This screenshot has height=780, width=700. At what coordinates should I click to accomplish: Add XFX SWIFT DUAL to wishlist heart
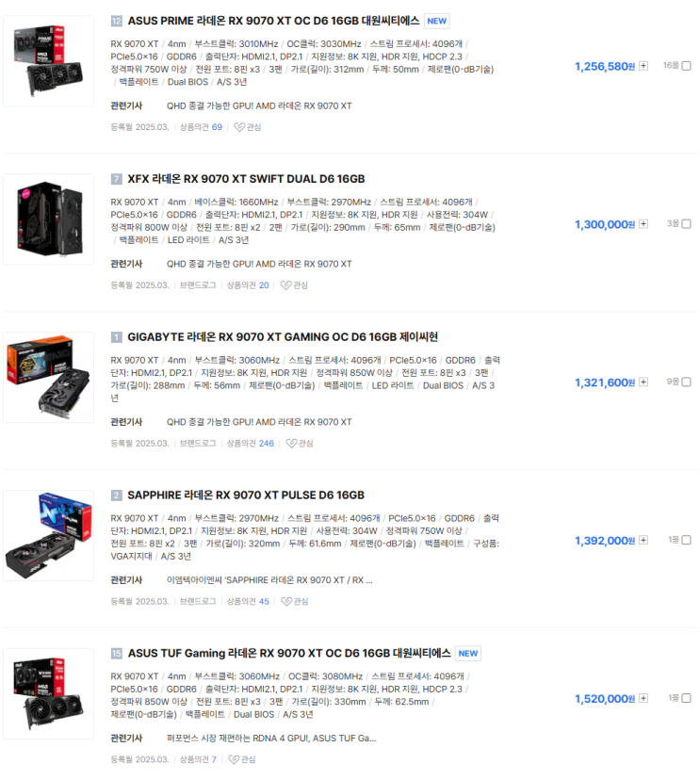285,285
